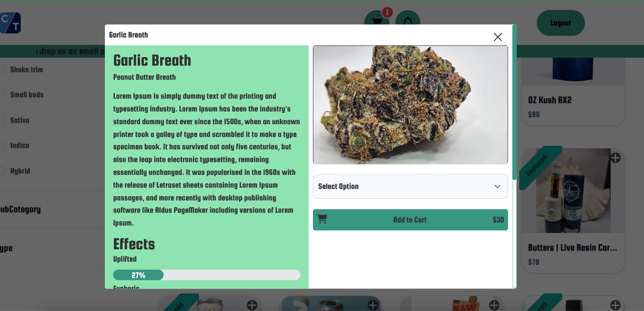Image resolution: width=644 pixels, height=311 pixels.
Task: Click the Uplifted 27% progress bar
Action: point(206,275)
